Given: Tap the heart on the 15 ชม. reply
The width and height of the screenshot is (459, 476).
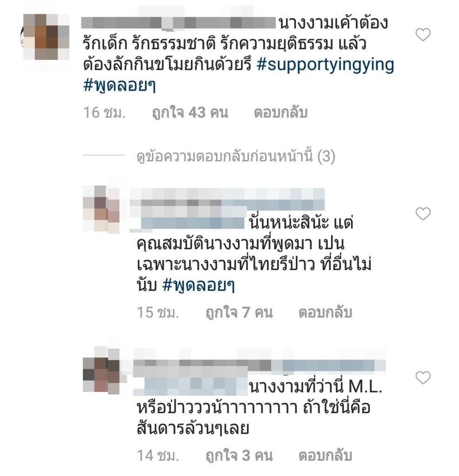Looking at the screenshot, I should coord(423,214).
